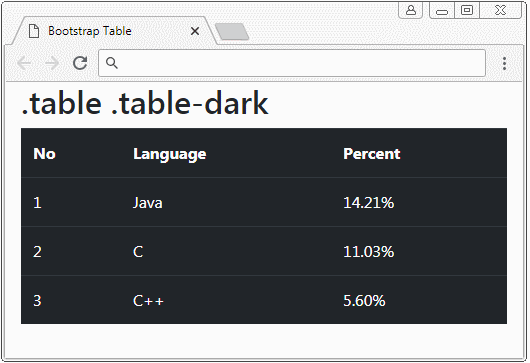Click the Percent column header
530x363 pixels.
(x=372, y=154)
